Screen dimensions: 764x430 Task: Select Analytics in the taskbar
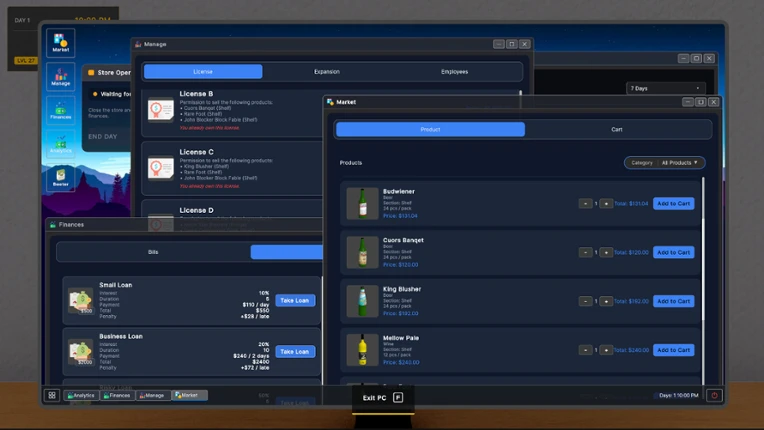click(x=81, y=395)
